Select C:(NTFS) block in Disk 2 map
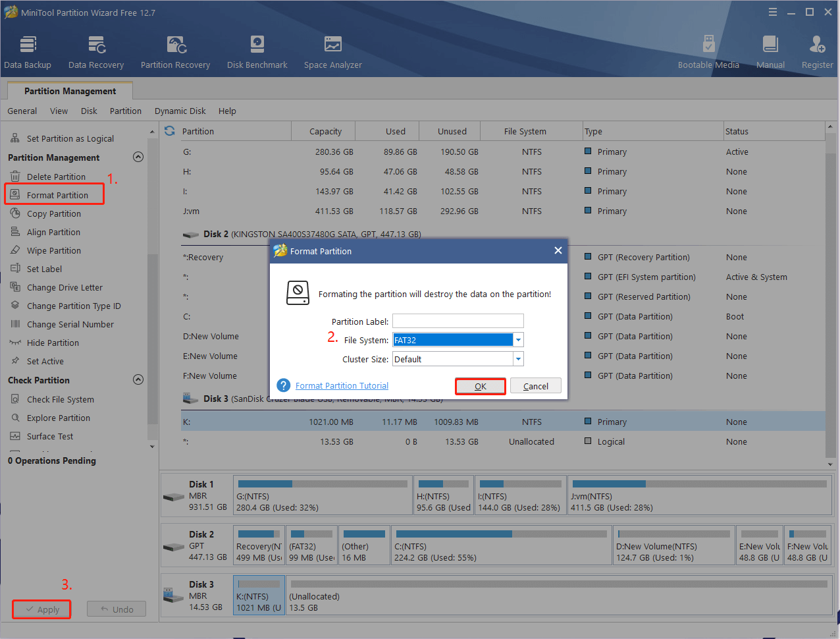The height and width of the screenshot is (639, 840). [x=502, y=545]
